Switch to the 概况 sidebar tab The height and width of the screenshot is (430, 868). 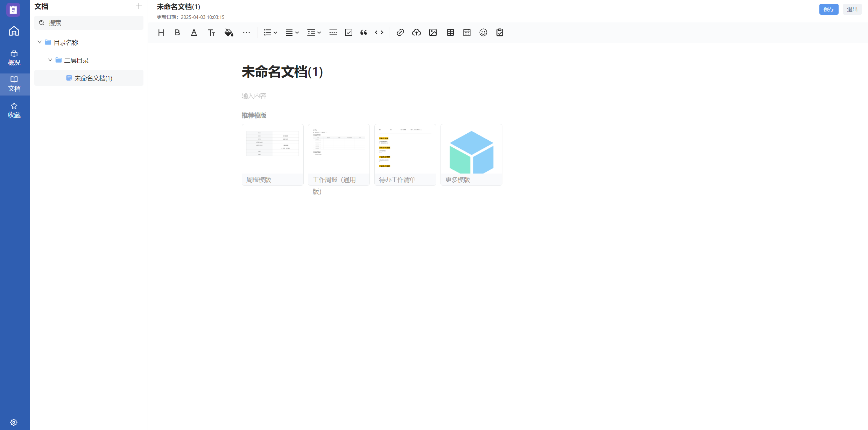14,58
